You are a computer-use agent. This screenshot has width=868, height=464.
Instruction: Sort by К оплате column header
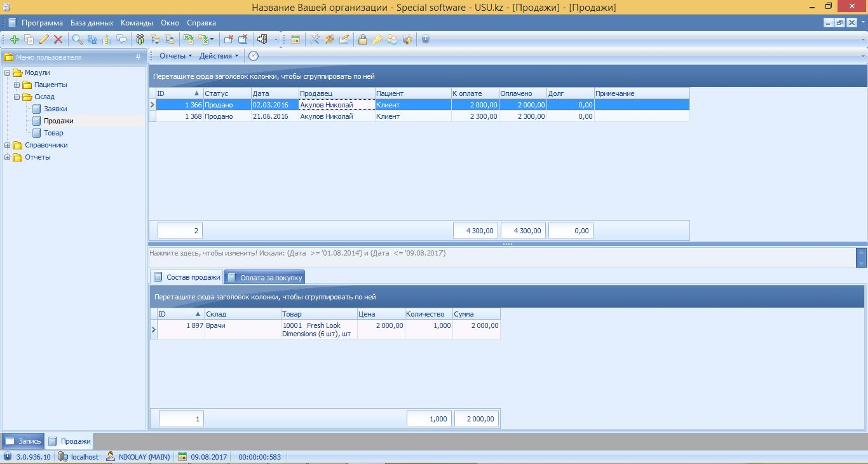(x=475, y=93)
